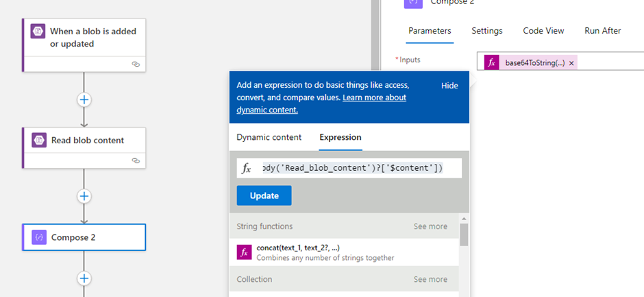Add step below Compose 2
This screenshot has width=644, height=297.
(x=84, y=278)
